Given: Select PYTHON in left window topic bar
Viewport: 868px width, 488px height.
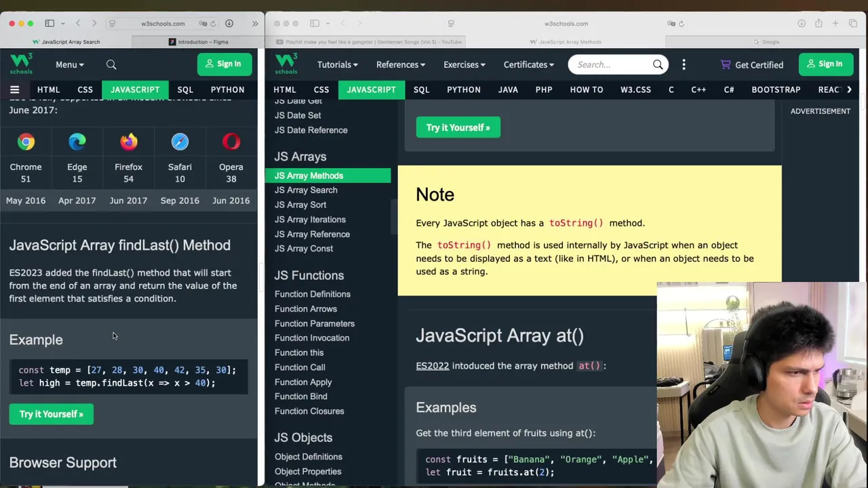Looking at the screenshot, I should [227, 89].
